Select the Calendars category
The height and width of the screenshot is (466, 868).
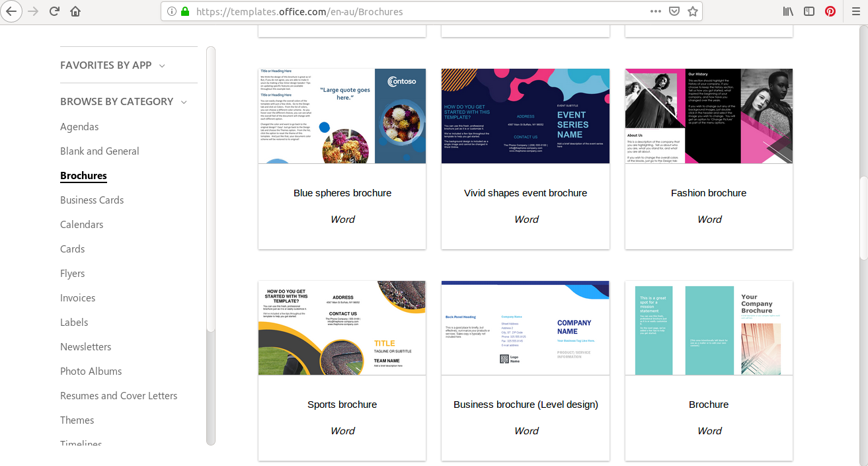[x=81, y=225]
